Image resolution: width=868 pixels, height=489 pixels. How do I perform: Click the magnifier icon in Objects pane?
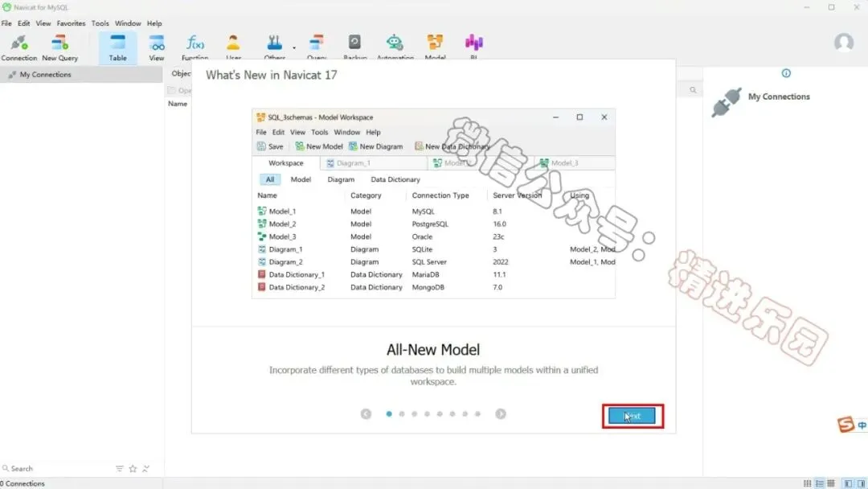click(693, 90)
